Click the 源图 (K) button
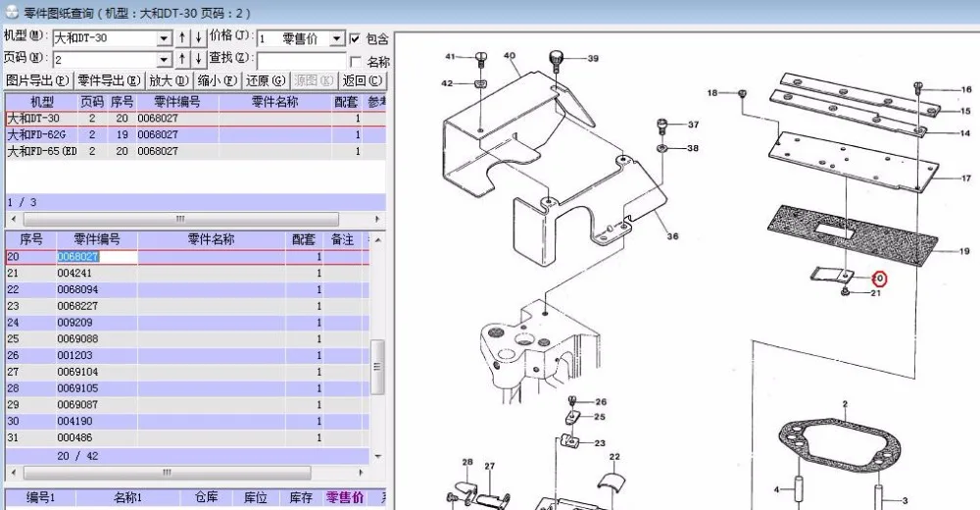 pyautogui.click(x=315, y=80)
